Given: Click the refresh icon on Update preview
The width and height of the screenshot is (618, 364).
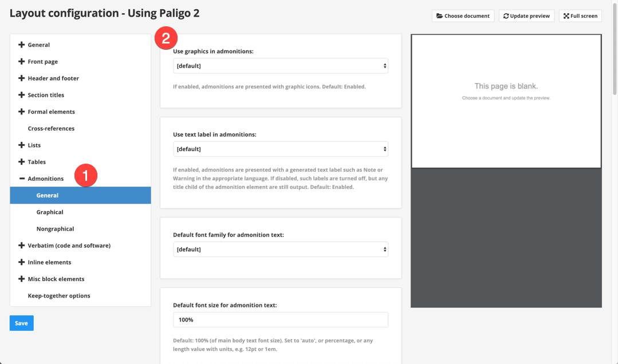Looking at the screenshot, I should click(x=506, y=16).
